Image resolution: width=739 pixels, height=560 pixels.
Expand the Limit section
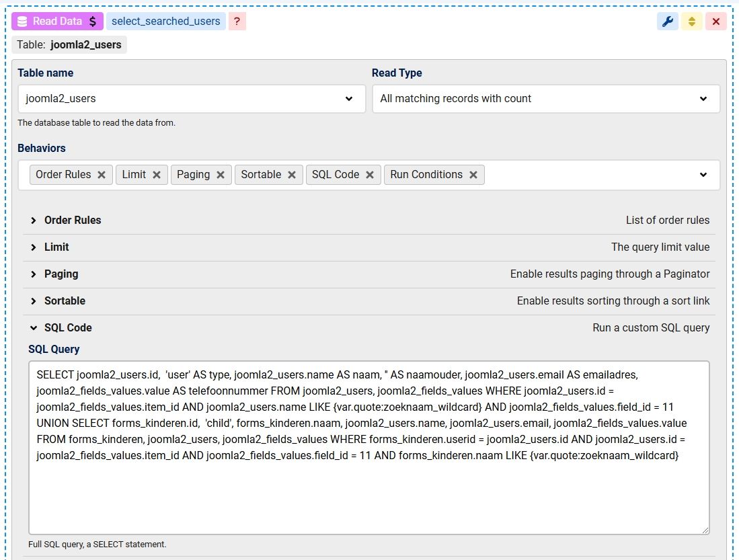[x=56, y=247]
